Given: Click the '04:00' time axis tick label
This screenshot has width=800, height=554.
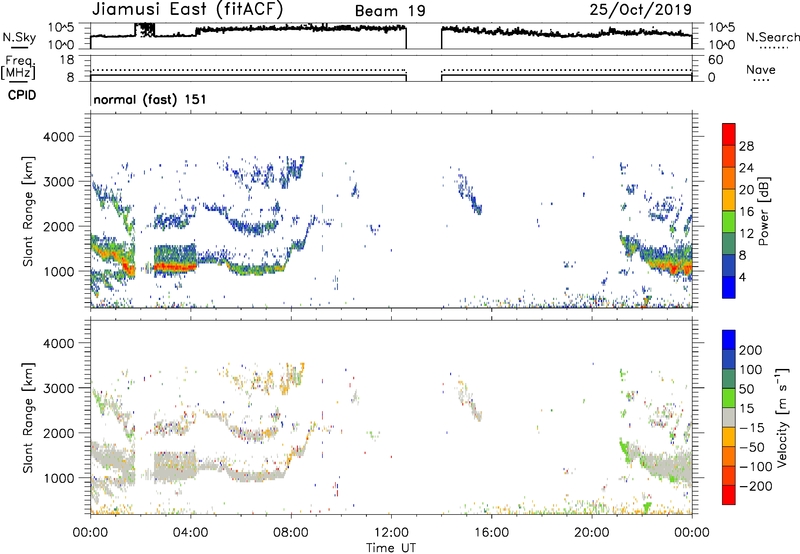Looking at the screenshot, I should pos(190,533).
